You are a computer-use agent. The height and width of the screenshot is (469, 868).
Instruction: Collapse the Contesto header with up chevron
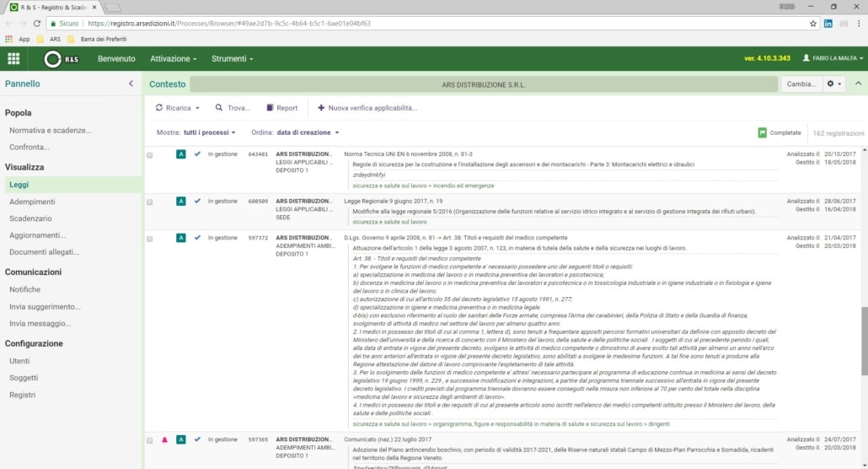(858, 84)
